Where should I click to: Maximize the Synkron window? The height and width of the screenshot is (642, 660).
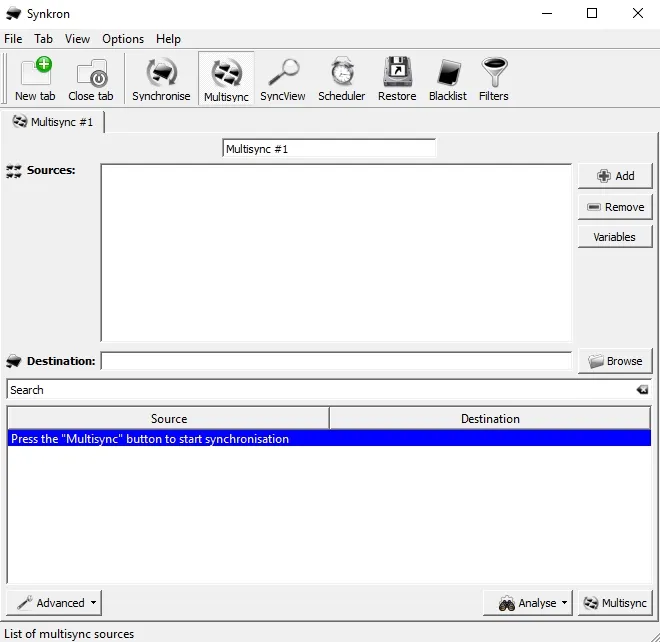click(x=592, y=13)
